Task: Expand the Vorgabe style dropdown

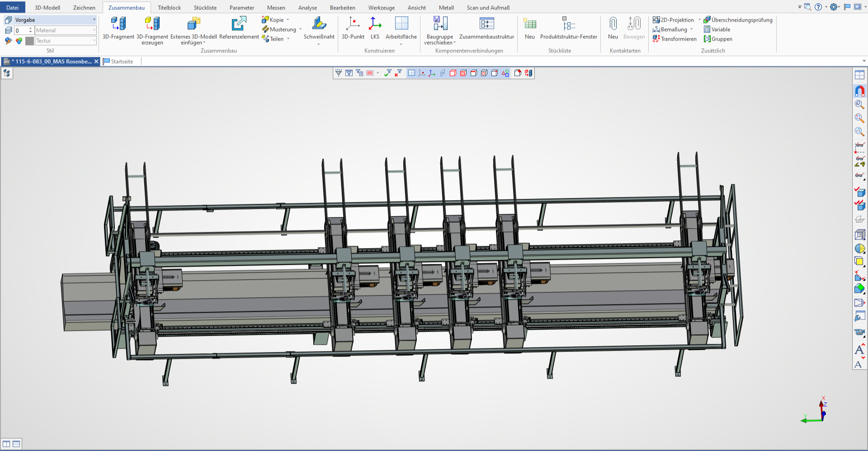Action: pos(94,20)
